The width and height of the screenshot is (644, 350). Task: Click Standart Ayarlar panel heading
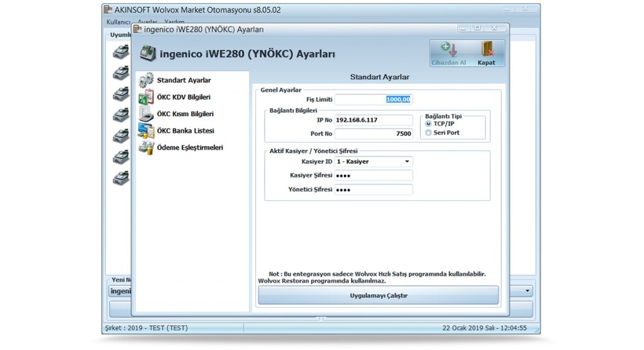pos(379,77)
